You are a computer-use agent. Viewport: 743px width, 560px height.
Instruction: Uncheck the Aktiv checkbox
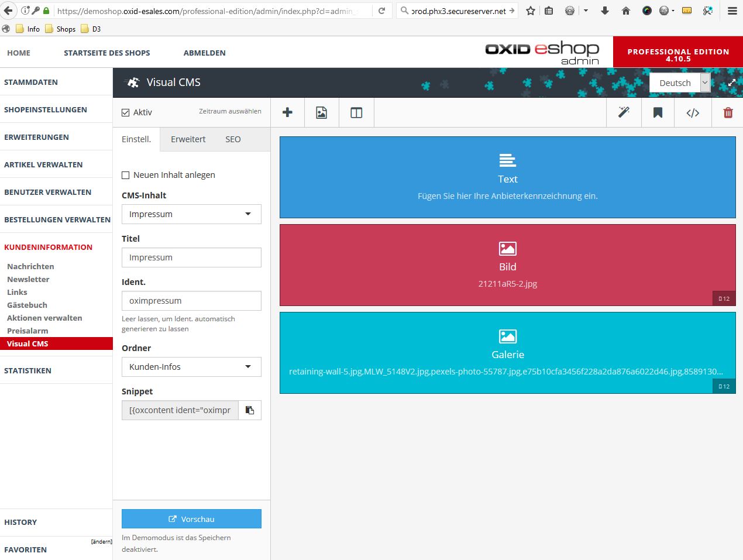[126, 112]
